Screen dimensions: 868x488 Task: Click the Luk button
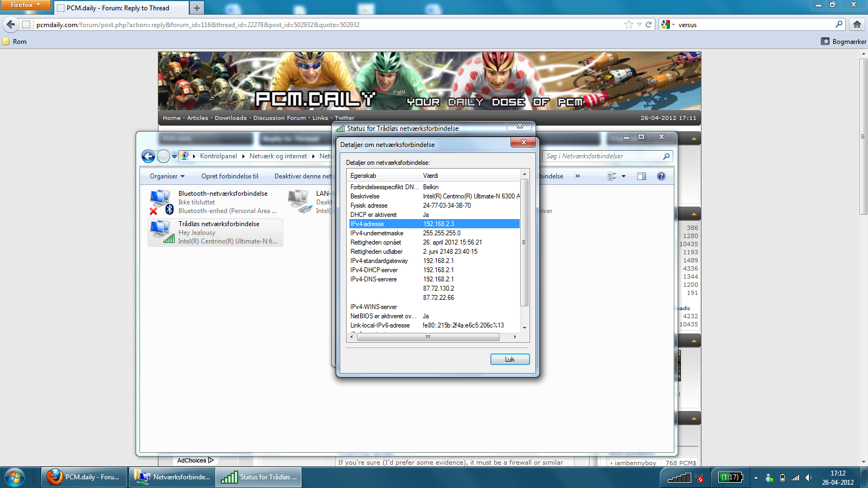pyautogui.click(x=509, y=359)
